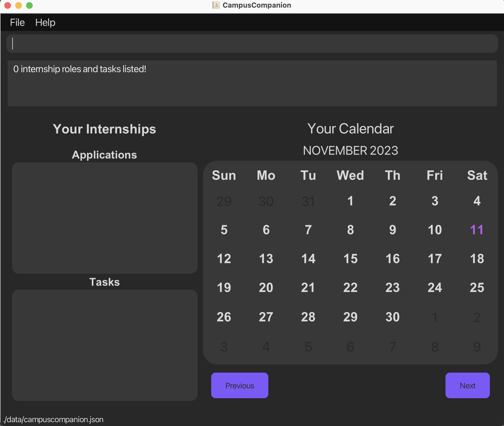Click the Tasks list panel
Viewport: 504px width, 426px height.
point(105,345)
